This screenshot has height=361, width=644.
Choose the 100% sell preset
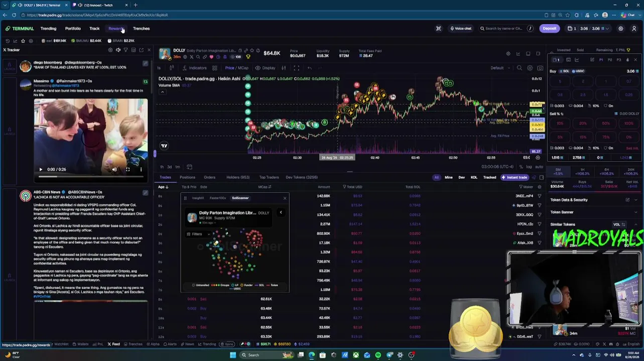pos(629,123)
